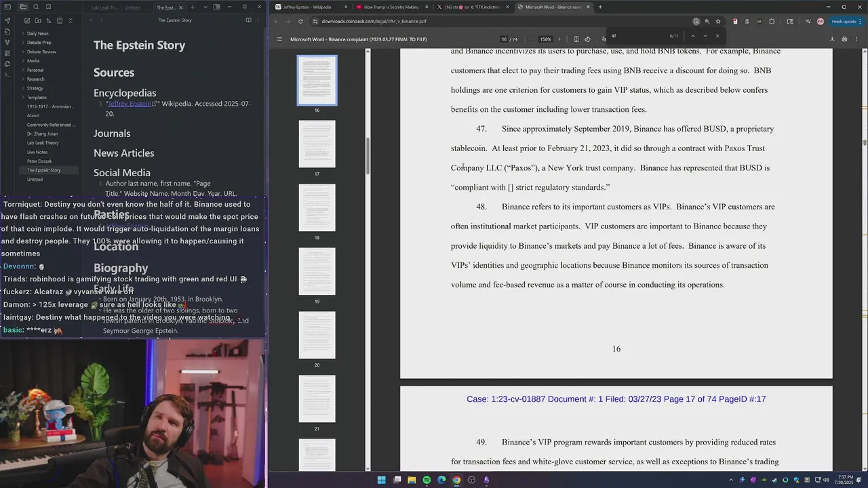Open the Dr. Zhang Jixian note
868x488 pixels.
point(42,134)
